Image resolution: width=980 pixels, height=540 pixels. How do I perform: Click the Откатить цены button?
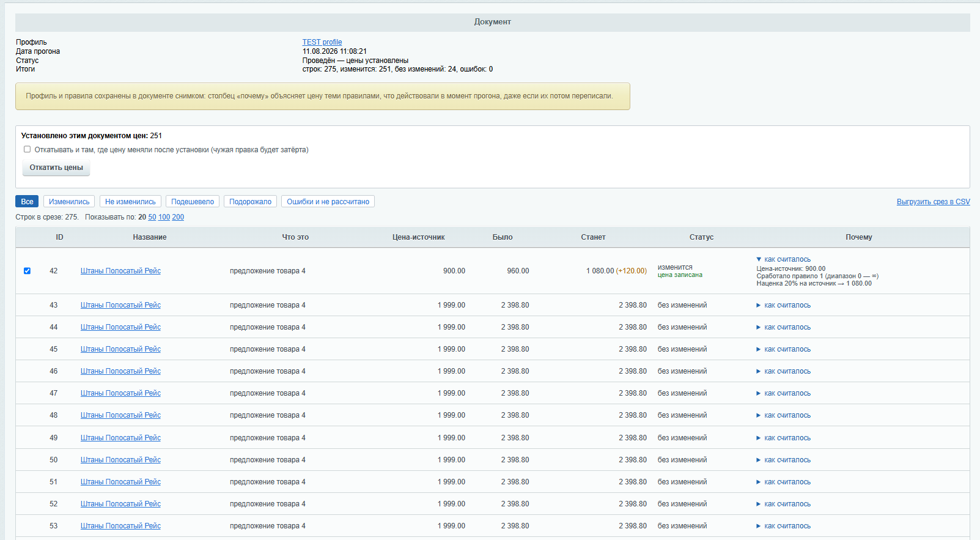56,168
